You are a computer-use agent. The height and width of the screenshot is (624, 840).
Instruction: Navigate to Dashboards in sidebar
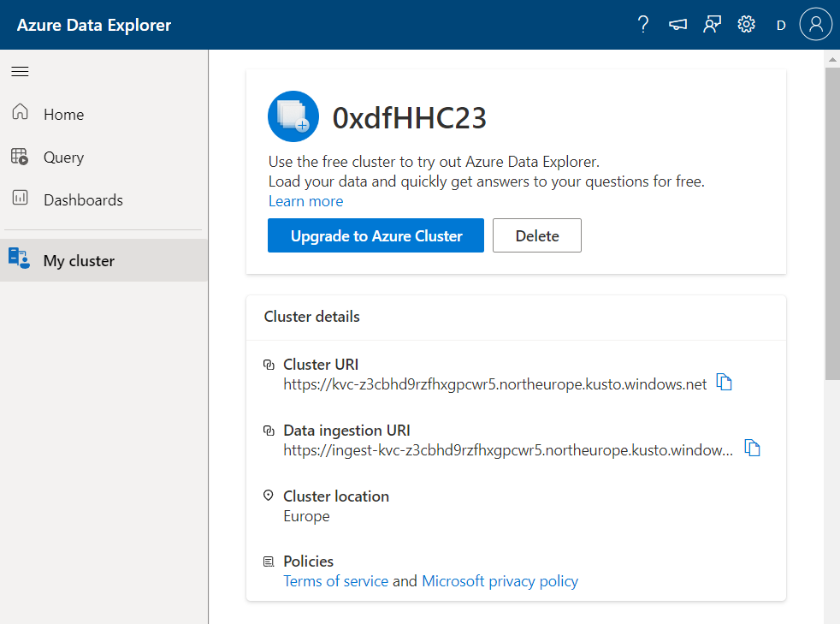click(83, 200)
